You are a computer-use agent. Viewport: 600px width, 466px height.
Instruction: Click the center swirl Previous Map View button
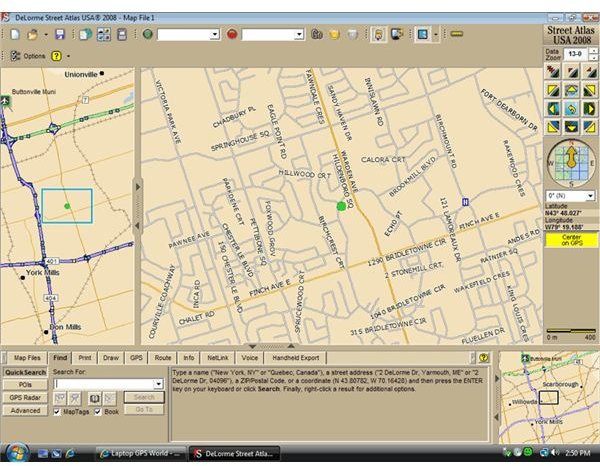571,109
